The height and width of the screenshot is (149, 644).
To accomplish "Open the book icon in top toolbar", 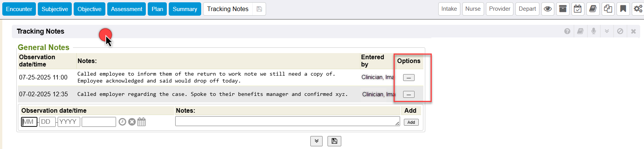I will 593,9.
